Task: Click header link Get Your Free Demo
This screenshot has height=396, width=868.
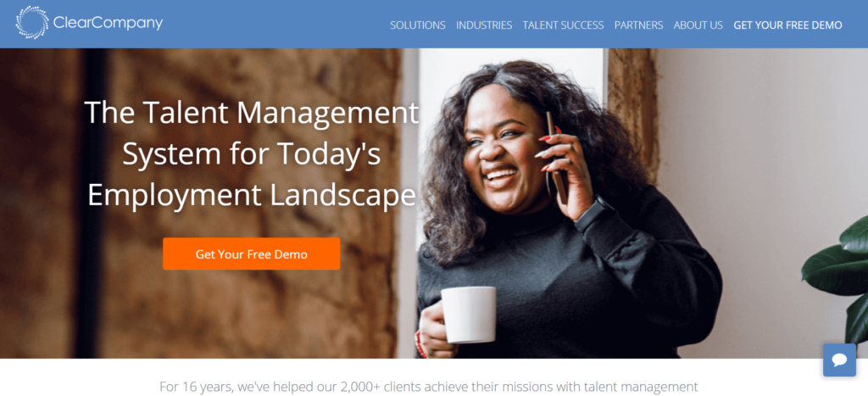Action: point(787,25)
